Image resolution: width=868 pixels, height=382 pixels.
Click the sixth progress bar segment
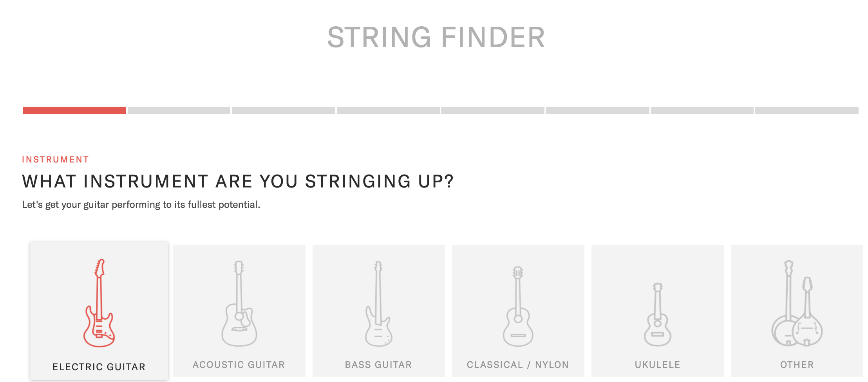point(598,110)
